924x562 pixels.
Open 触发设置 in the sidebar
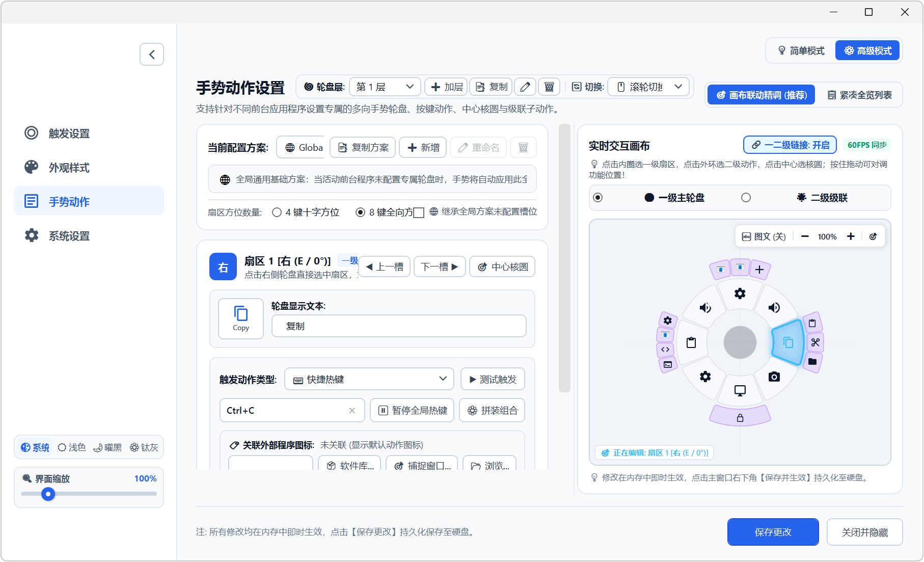[89, 133]
